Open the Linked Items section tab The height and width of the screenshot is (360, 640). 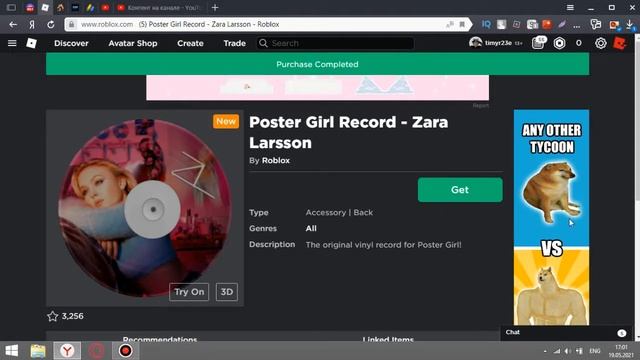coord(388,338)
